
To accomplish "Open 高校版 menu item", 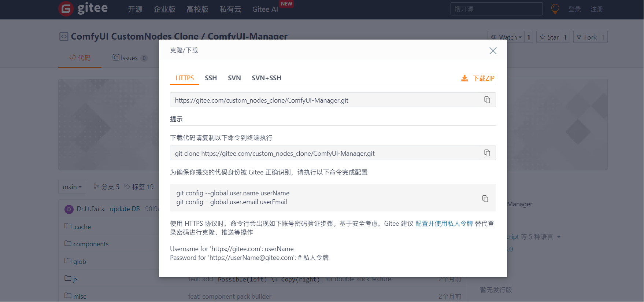I will [197, 9].
